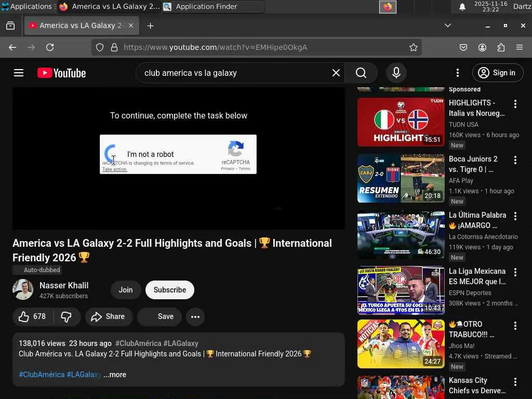Open the notification bell in system panel

pos(462,7)
